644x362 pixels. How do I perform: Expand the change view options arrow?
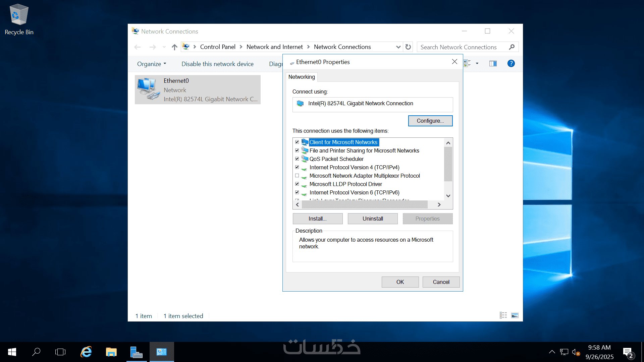[477, 63]
